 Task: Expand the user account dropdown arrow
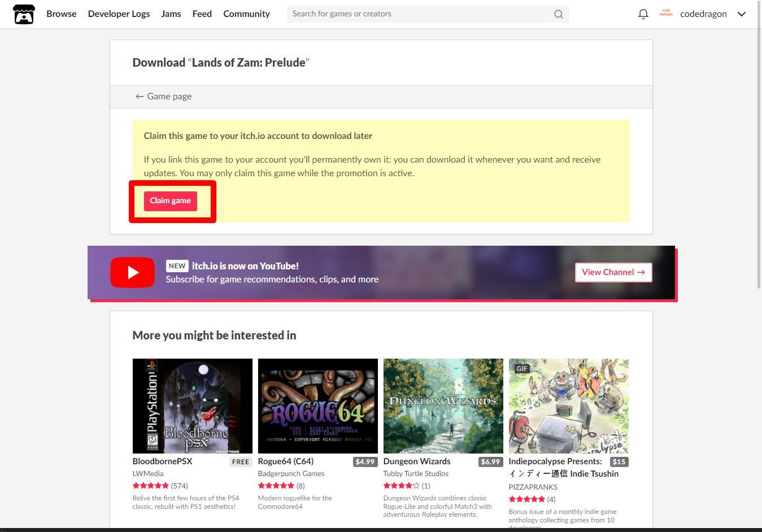[x=742, y=14]
